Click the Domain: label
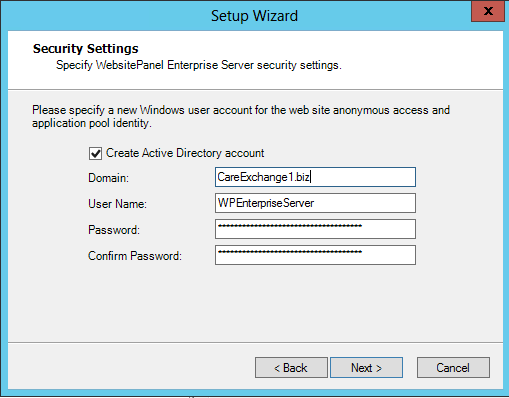Screen dimensions: 509x398 108,178
